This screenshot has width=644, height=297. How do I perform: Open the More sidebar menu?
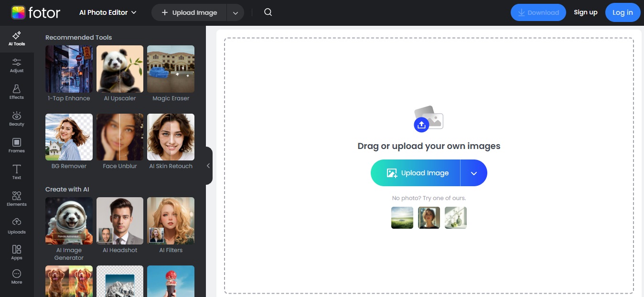pyautogui.click(x=17, y=277)
